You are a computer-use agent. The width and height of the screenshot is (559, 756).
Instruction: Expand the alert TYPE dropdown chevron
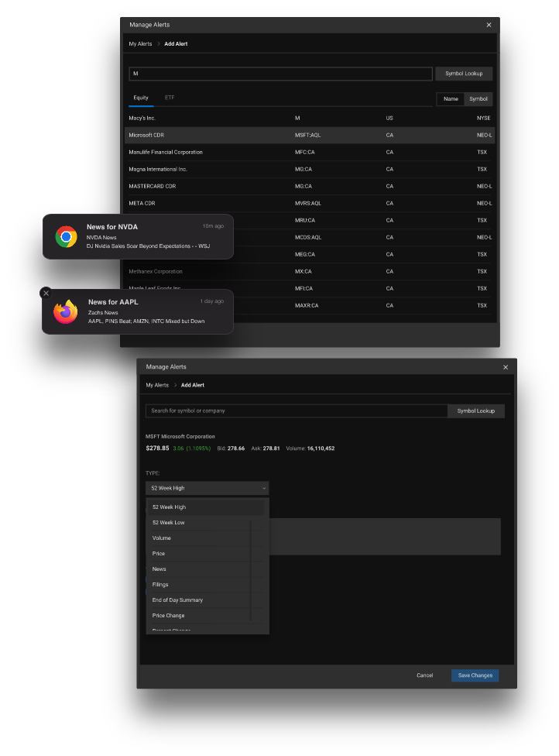pos(263,488)
